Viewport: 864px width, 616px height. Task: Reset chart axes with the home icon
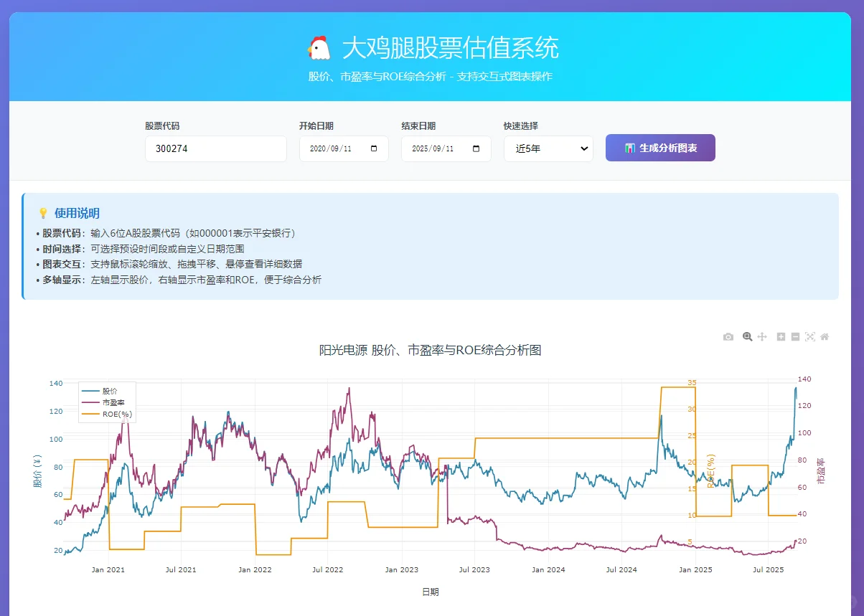[825, 336]
